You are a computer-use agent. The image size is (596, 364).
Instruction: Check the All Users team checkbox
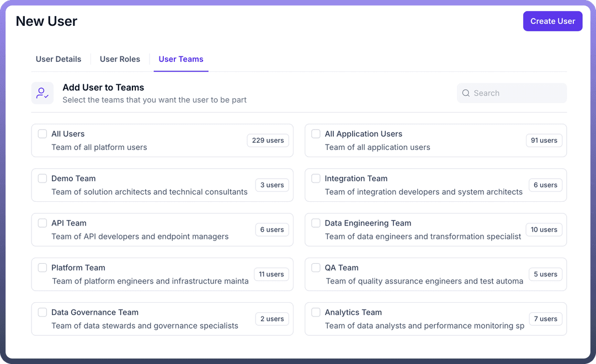42,134
